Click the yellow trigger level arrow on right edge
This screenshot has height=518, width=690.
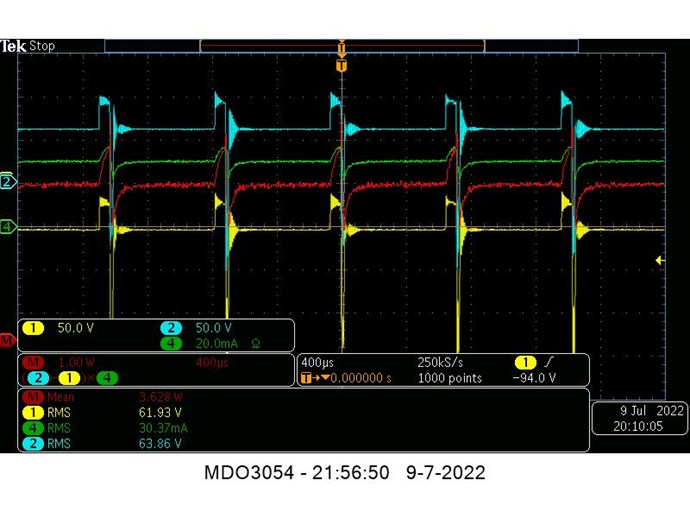pos(659,261)
